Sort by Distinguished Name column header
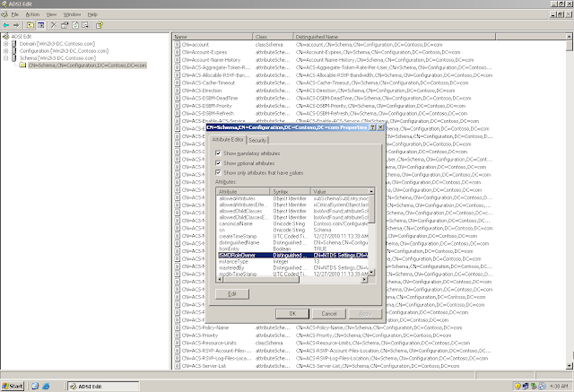The image size is (574, 392). coord(395,37)
